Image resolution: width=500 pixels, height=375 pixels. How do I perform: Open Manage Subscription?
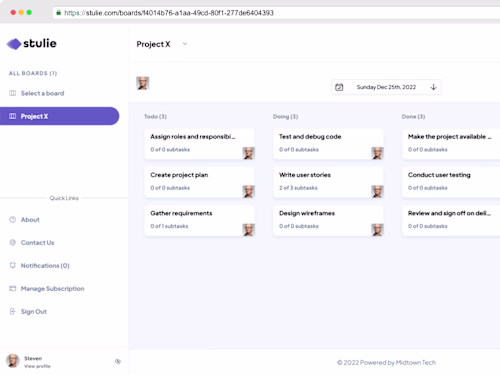52,289
